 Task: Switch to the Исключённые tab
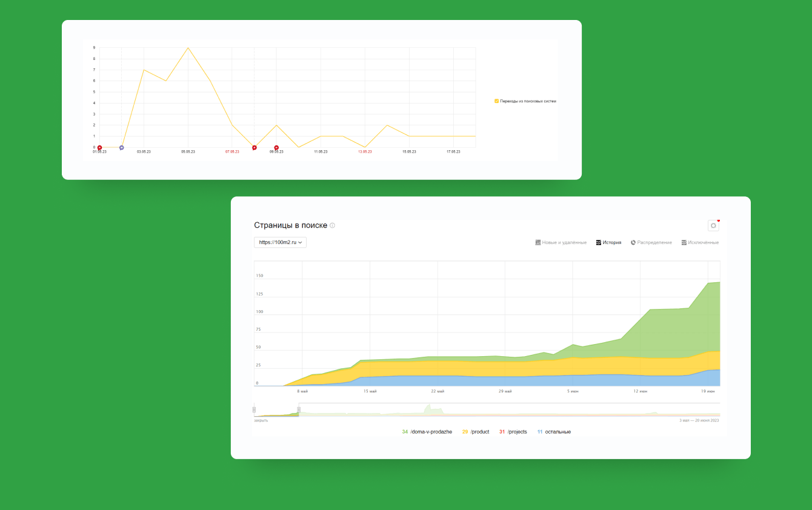pyautogui.click(x=700, y=242)
